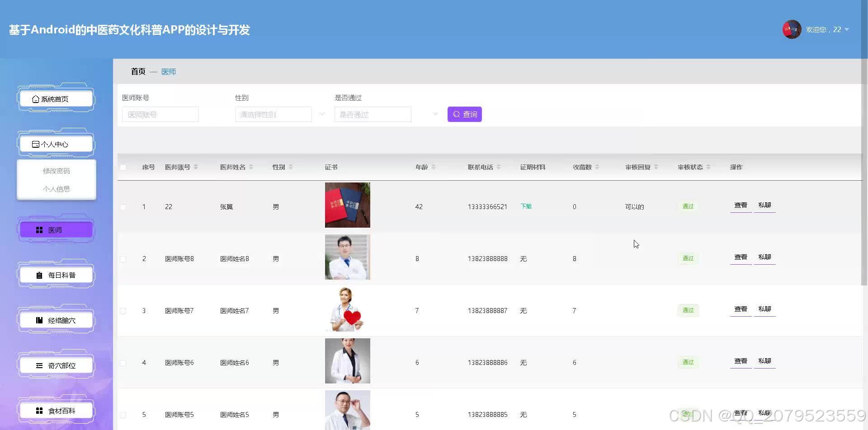Open the 请选择性别 gender dropdown
The height and width of the screenshot is (430, 868).
click(x=273, y=114)
